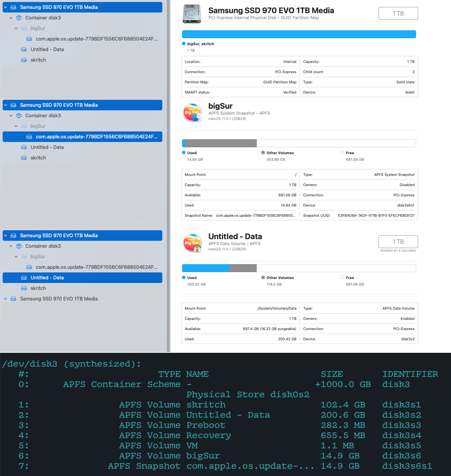Image resolution: width=451 pixels, height=476 pixels.
Task: Collapse Container disk3 chevron in bottom sidebar panel
Action: [11, 246]
